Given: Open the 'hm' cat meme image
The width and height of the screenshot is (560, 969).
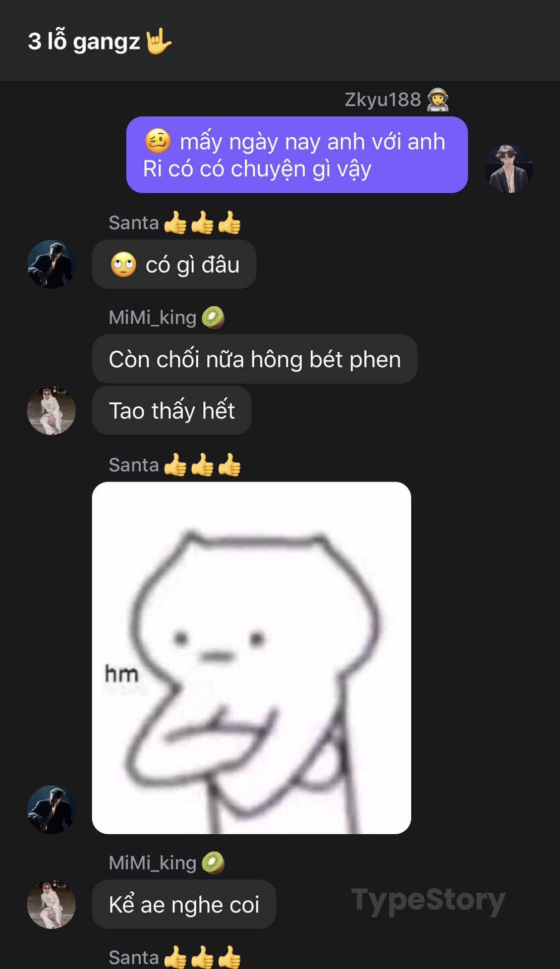Looking at the screenshot, I should pos(251,658).
